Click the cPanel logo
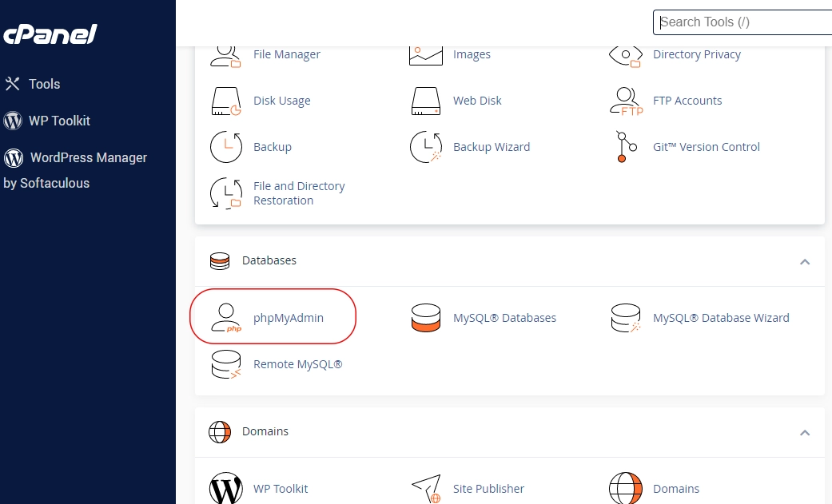The image size is (832, 504). (x=50, y=34)
